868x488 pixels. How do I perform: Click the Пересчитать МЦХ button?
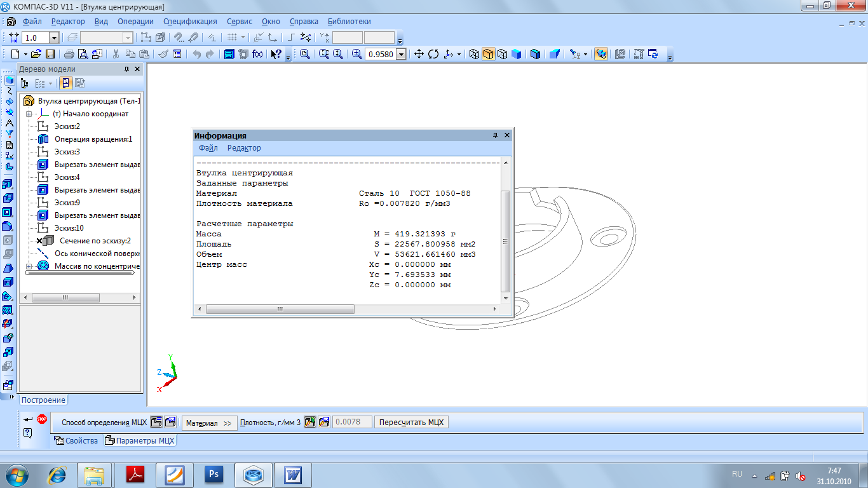[411, 423]
